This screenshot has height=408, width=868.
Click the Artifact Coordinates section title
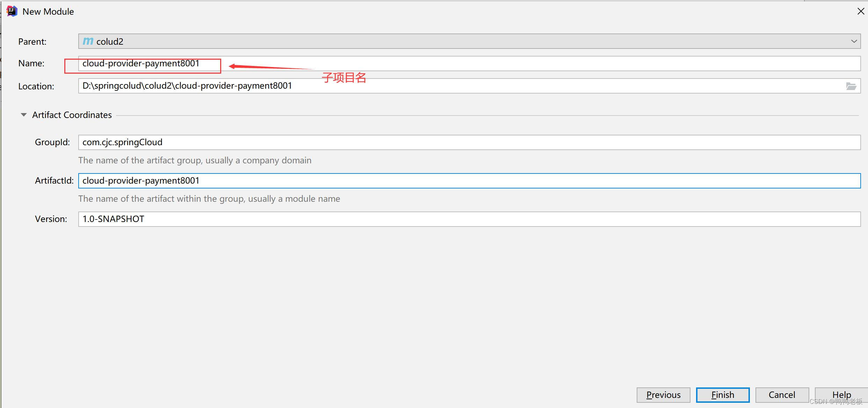point(72,115)
